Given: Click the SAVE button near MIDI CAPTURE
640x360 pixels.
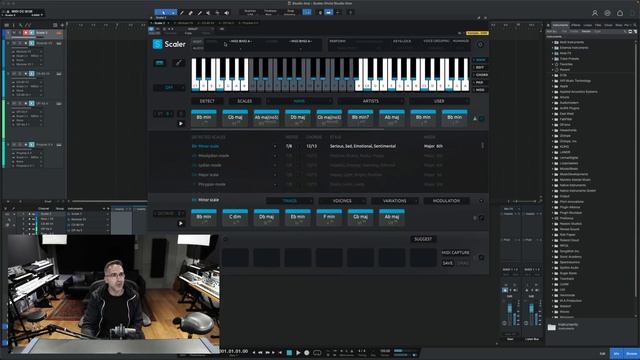Looking at the screenshot, I should 448,263.
